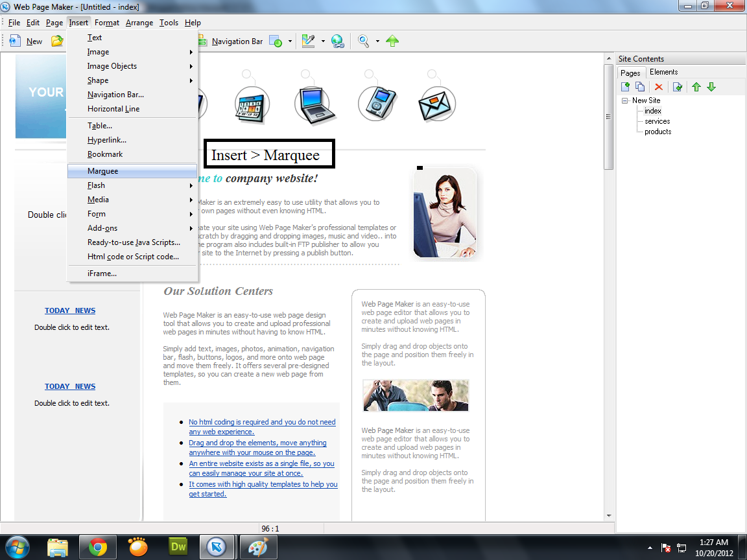Move page up with green up arrow
Image resolution: width=747 pixels, height=560 pixels.
(696, 87)
